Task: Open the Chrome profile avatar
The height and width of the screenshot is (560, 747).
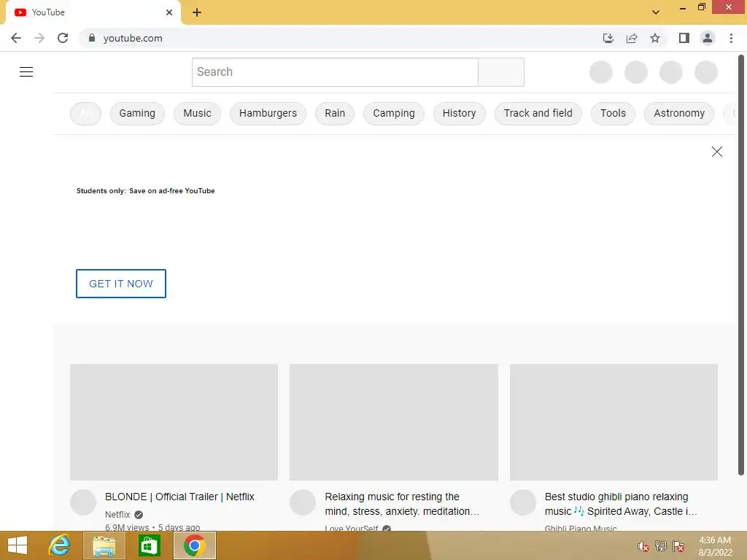Action: pos(708,38)
